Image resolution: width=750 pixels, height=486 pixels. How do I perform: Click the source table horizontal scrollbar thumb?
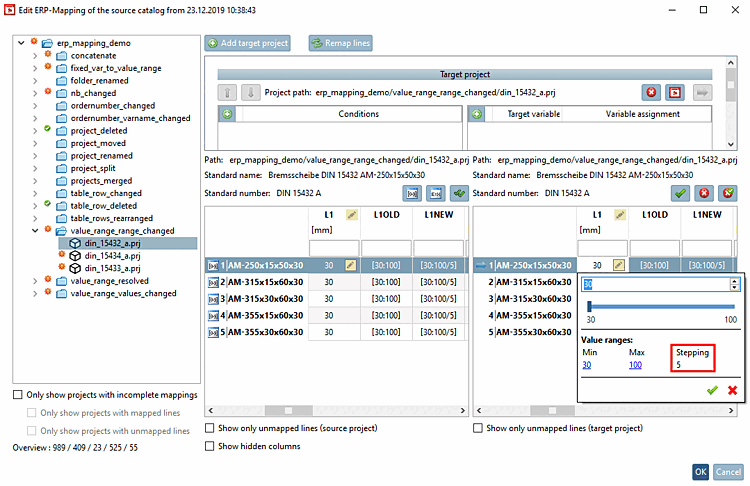(288, 410)
